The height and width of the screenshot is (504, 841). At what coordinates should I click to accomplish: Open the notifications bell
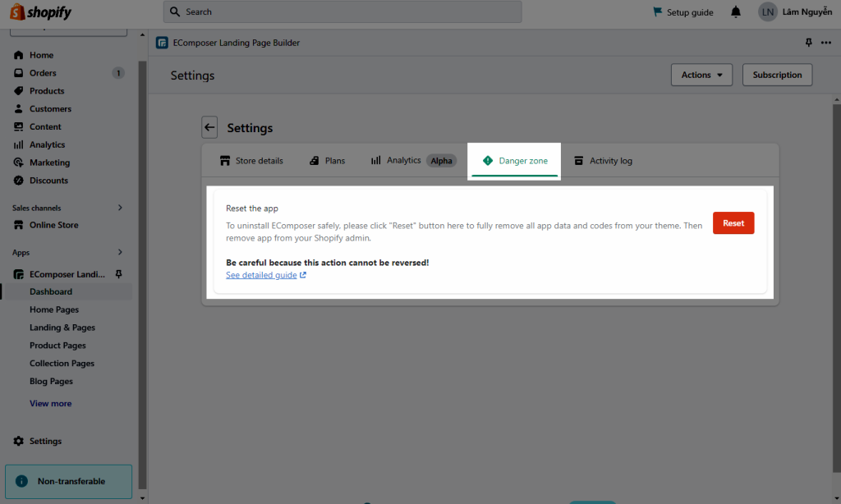point(736,11)
